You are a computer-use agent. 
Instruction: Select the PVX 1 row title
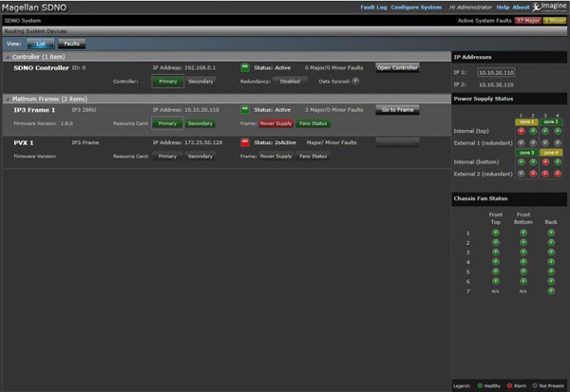(24, 142)
